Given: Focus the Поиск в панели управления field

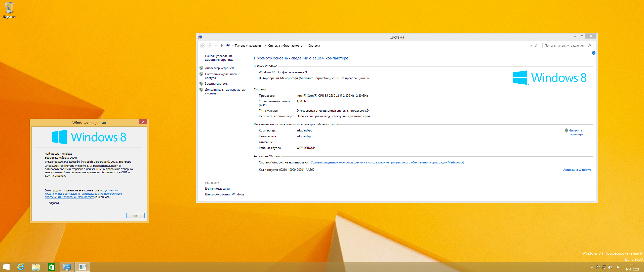Looking at the screenshot, I should 564,46.
